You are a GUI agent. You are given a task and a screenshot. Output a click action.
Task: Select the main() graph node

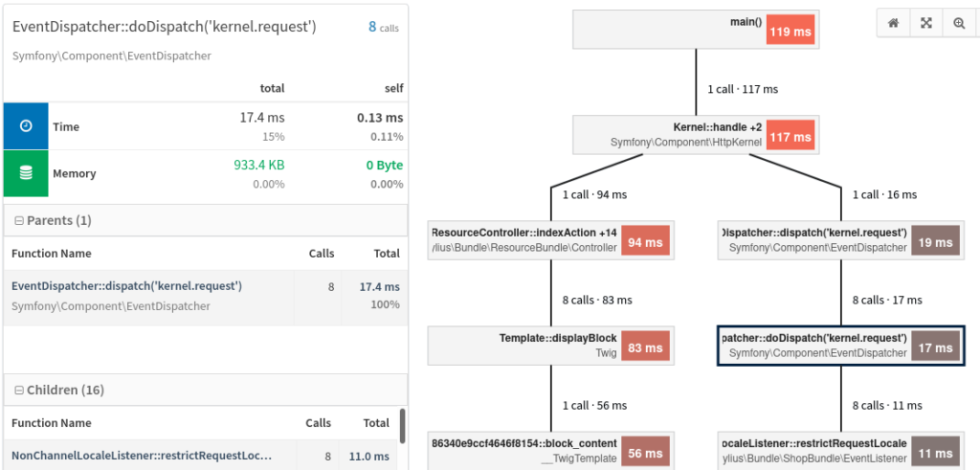pos(696,30)
